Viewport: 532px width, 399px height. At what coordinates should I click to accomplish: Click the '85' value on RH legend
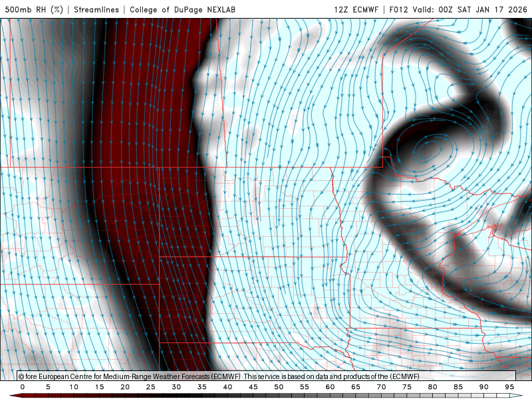[458, 387]
